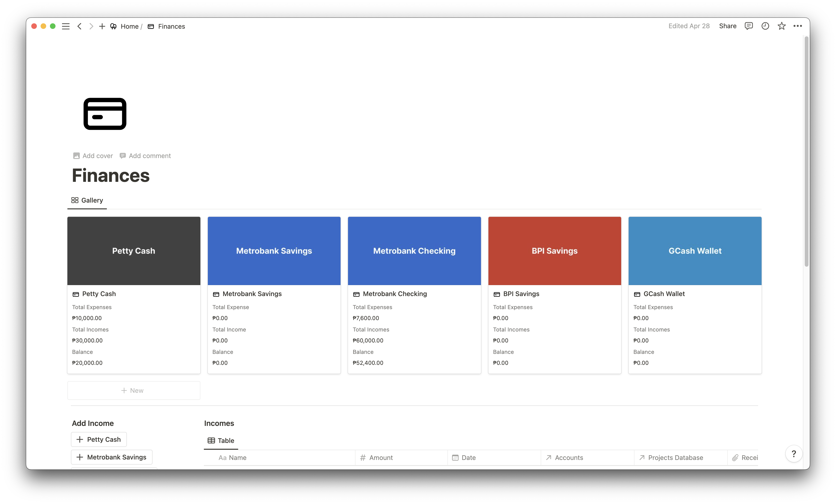Click the ₱7,600.00 Metrobank Checking expenses
Viewport: 836px width, 504px height.
(x=366, y=318)
